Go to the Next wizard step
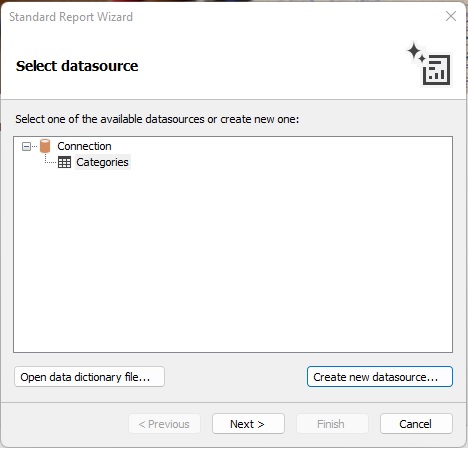 [248, 424]
